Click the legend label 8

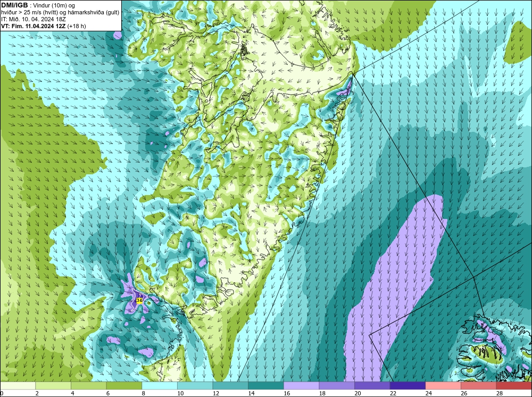point(143,393)
